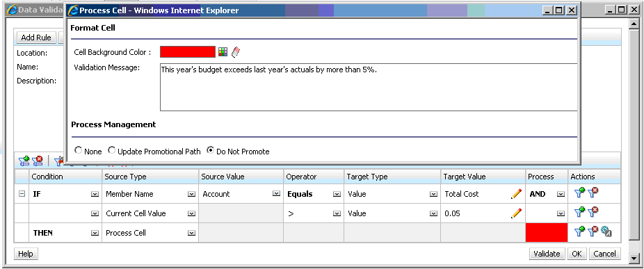
Task: Open the THEN condition dropdown
Action: (95, 233)
